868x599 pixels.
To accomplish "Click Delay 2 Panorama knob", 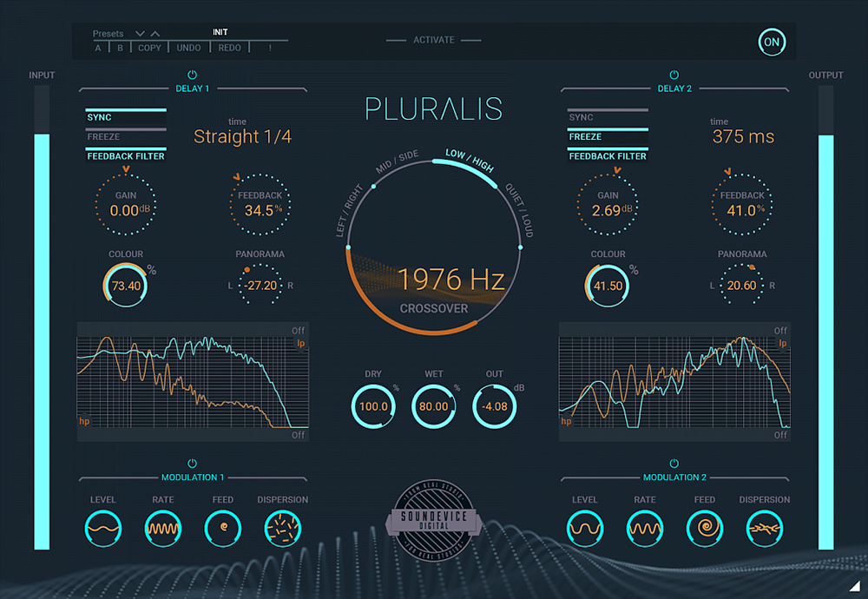I will pyautogui.click(x=742, y=285).
